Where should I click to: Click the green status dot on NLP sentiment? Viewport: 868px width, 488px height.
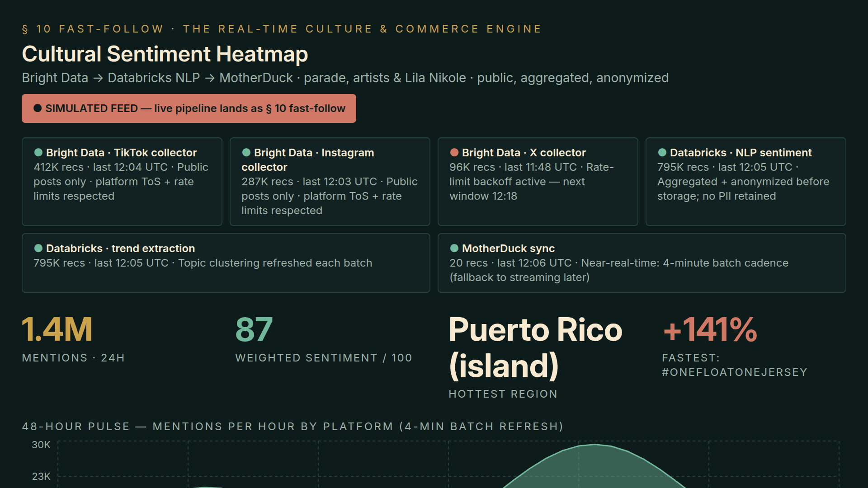(x=662, y=152)
